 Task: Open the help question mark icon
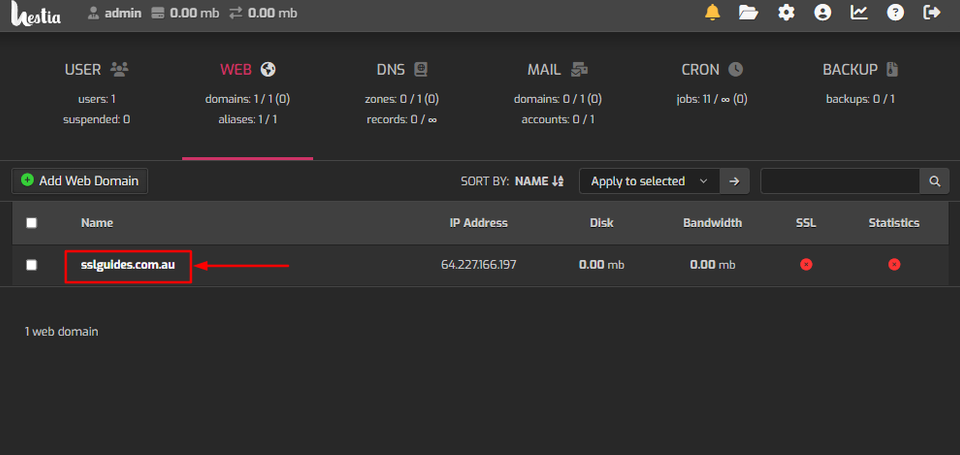[x=895, y=13]
